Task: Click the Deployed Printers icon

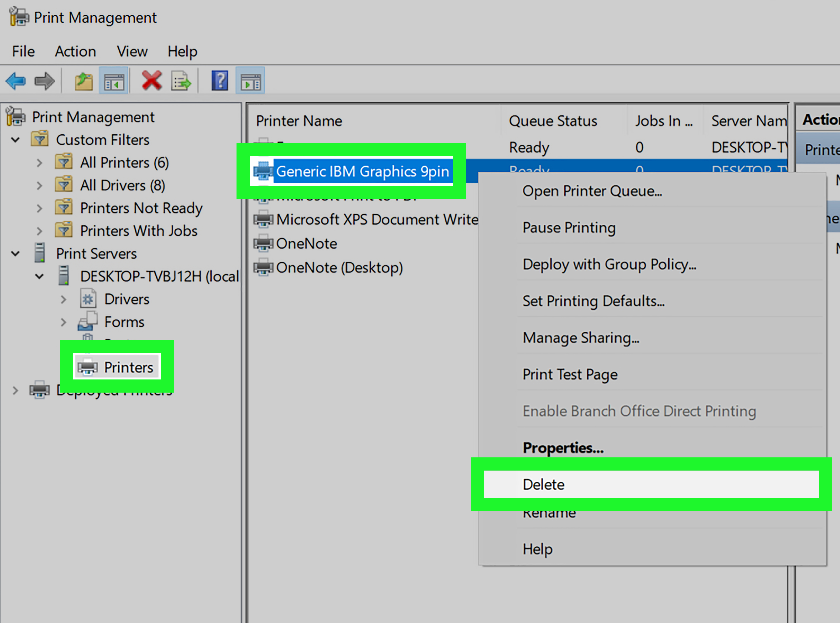Action: [40, 389]
